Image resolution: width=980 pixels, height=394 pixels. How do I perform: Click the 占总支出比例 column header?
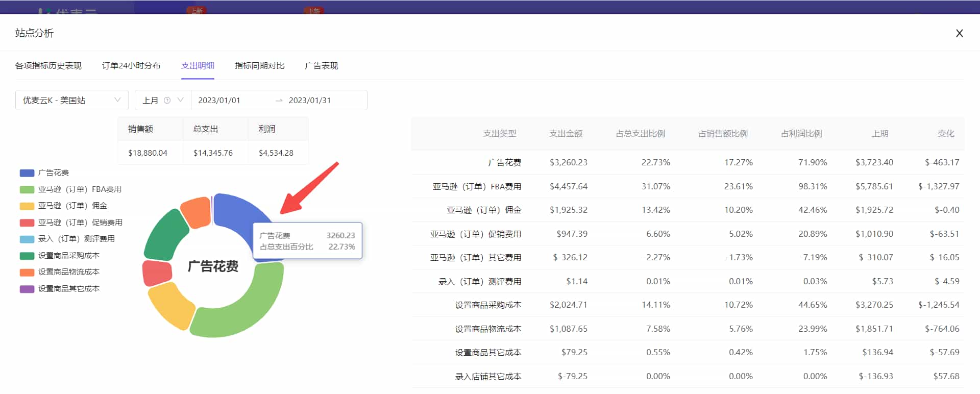point(641,134)
